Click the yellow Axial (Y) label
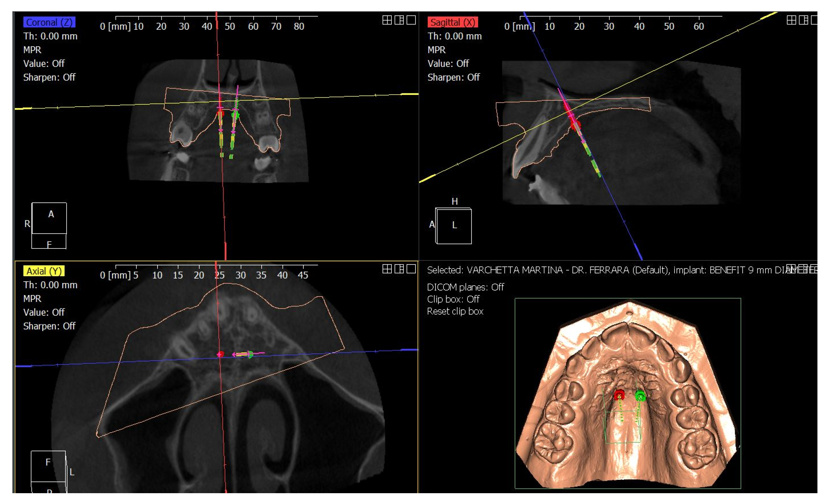Screen dimensions: 828x504 point(44,271)
